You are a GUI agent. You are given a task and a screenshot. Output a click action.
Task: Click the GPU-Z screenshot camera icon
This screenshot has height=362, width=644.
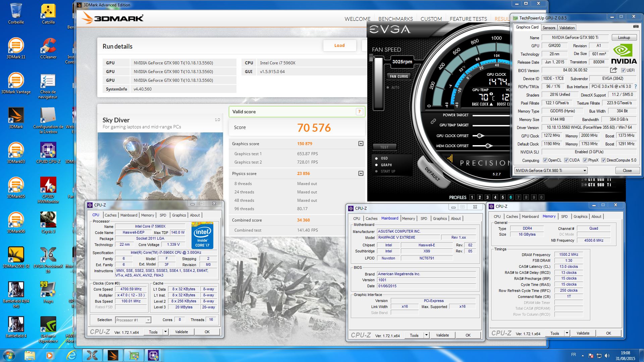point(635,26)
